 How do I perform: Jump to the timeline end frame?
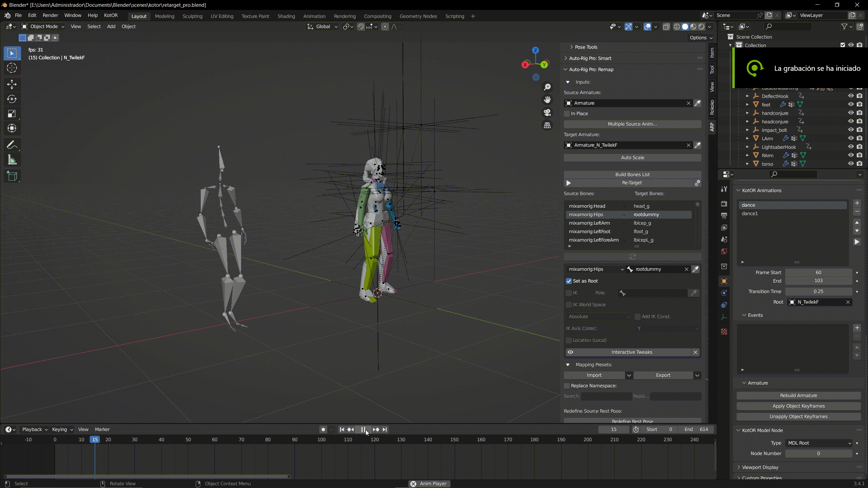(x=384, y=429)
